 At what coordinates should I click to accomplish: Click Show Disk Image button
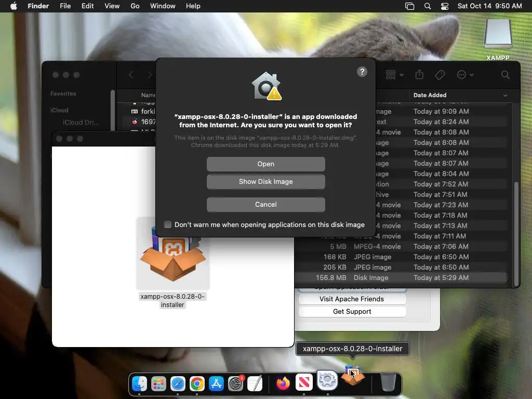pyautogui.click(x=265, y=181)
